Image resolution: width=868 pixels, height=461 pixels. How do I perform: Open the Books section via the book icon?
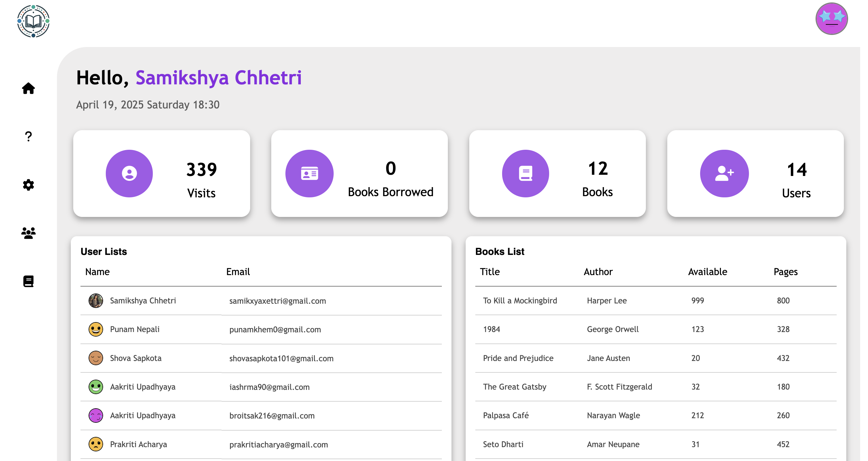click(28, 281)
